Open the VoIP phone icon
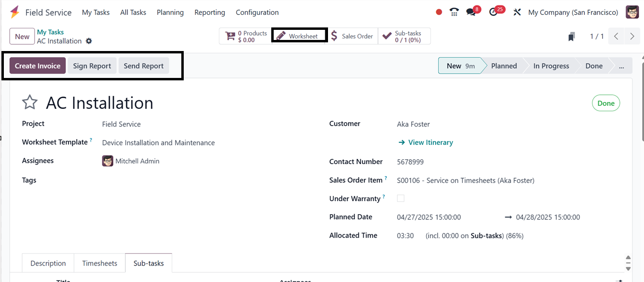This screenshot has height=282, width=644. tap(454, 13)
